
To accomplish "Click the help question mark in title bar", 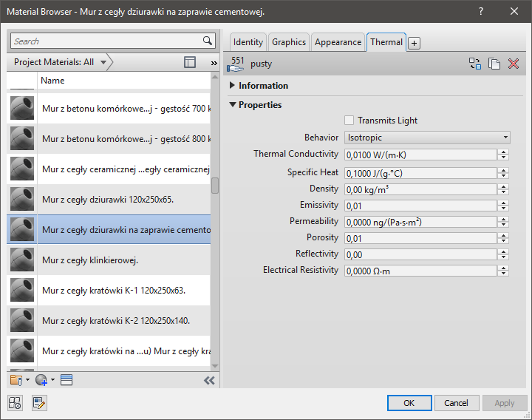I will (481, 11).
